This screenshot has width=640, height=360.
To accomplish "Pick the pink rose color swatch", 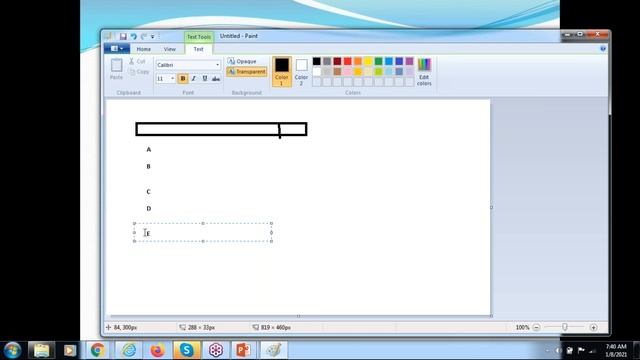I will point(347,72).
